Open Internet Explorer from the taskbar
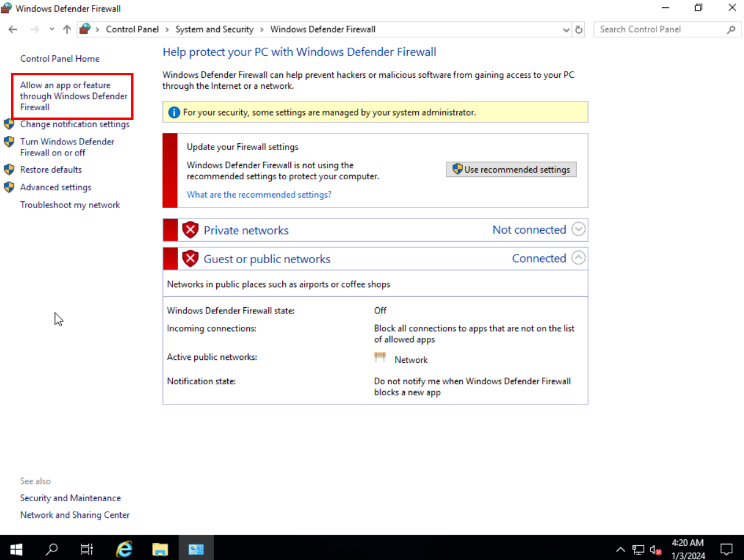This screenshot has width=744, height=560. click(124, 548)
